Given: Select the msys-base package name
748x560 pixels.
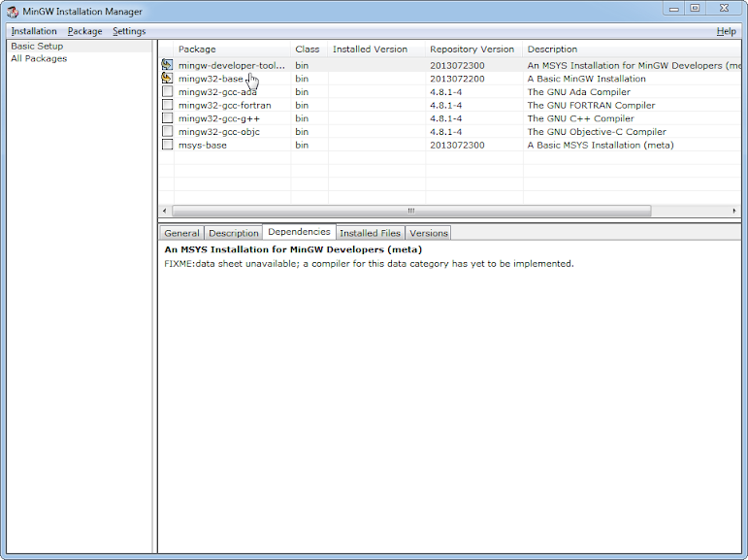Looking at the screenshot, I should [202, 146].
